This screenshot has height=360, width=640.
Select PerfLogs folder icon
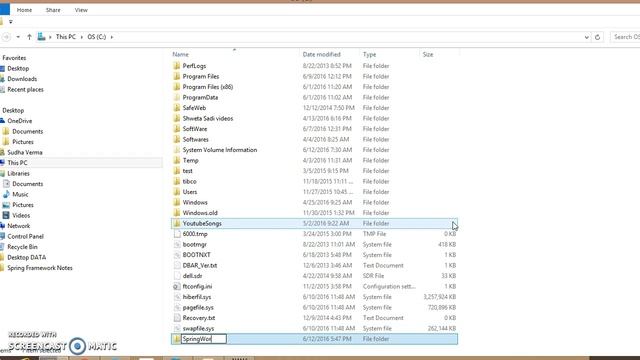tap(176, 66)
